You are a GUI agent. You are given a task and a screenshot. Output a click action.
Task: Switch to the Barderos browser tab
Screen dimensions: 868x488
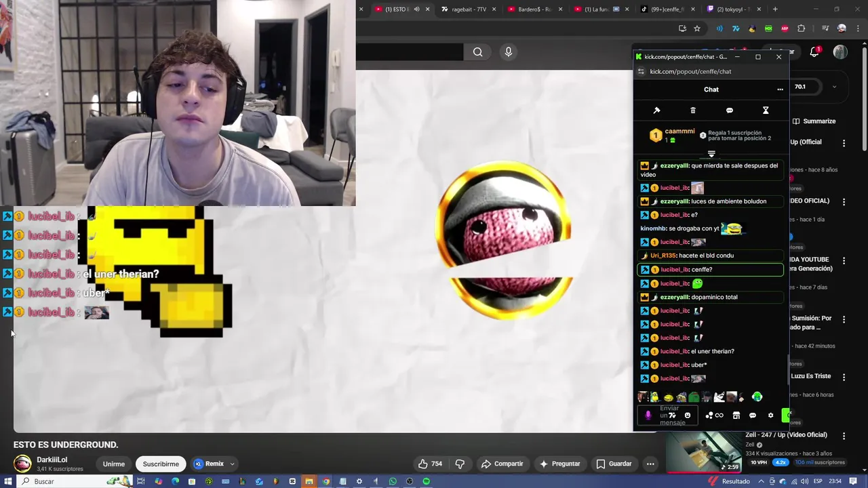[x=534, y=9]
